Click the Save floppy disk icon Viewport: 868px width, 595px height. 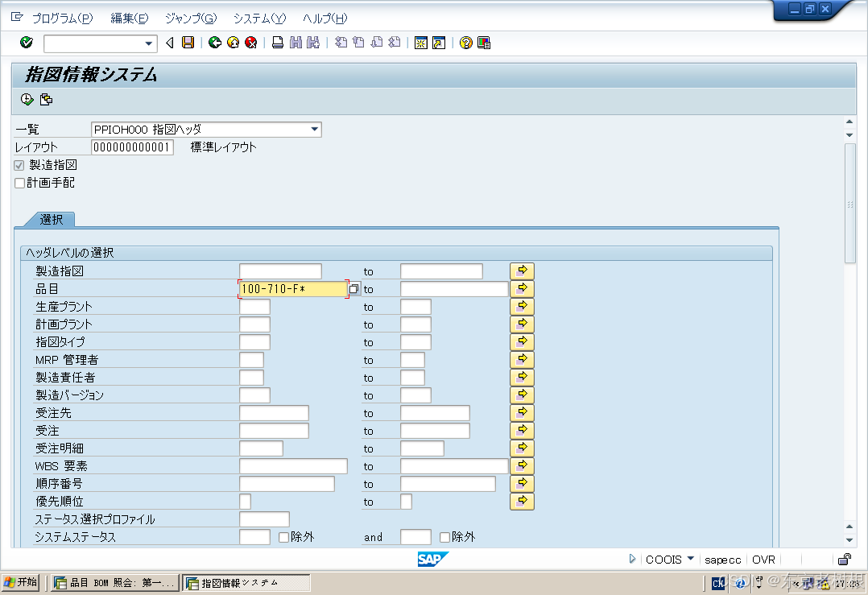click(188, 43)
